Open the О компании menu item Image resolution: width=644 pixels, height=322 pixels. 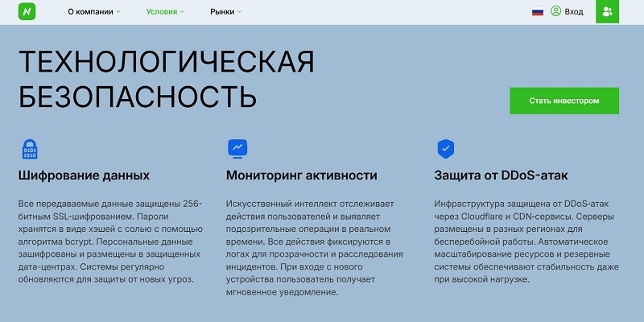tap(90, 12)
